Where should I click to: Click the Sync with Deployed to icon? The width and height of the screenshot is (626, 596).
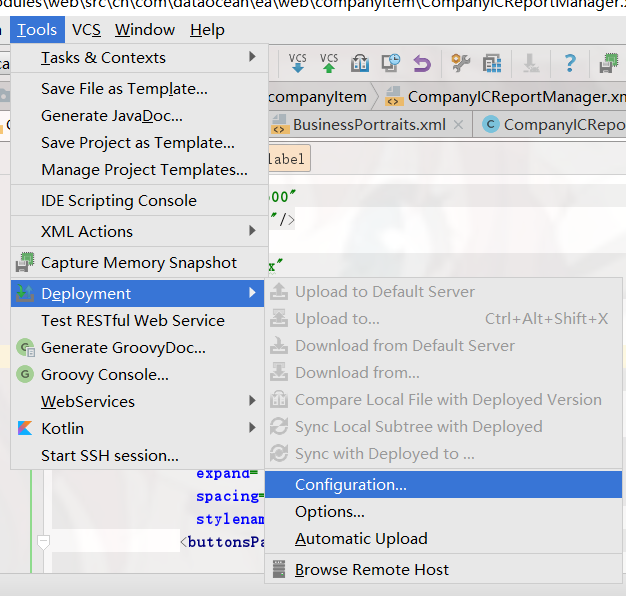tap(279, 453)
